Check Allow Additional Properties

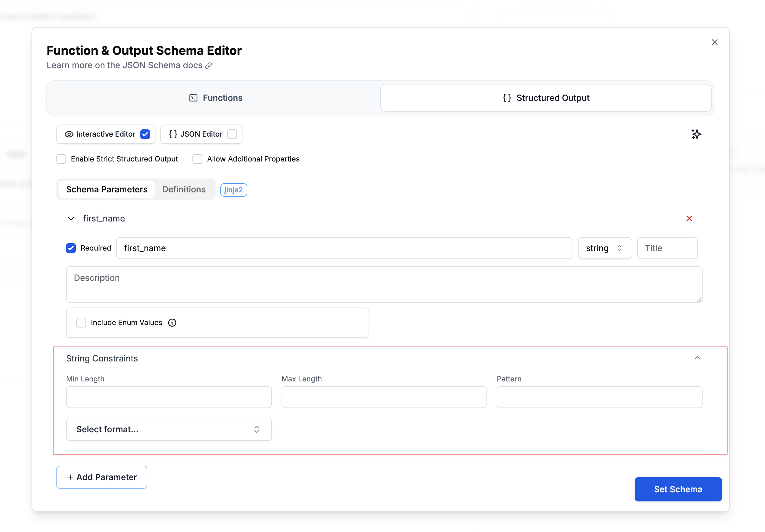(197, 159)
